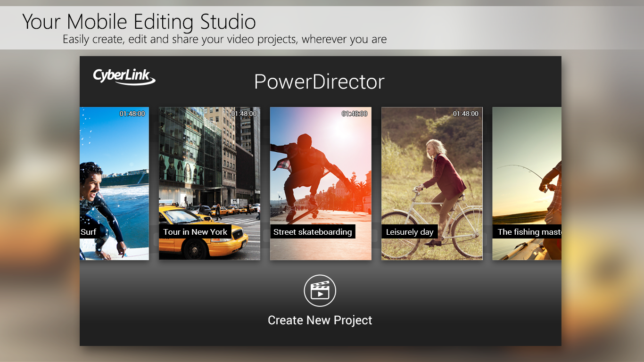Select the Street skateboarding title bar
This screenshot has height=362, width=644.
pyautogui.click(x=312, y=232)
